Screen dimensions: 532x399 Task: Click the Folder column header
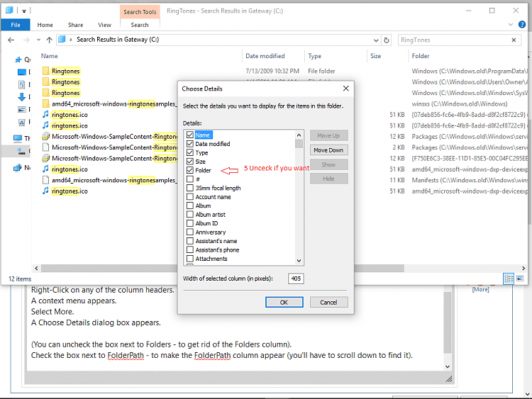(421, 56)
